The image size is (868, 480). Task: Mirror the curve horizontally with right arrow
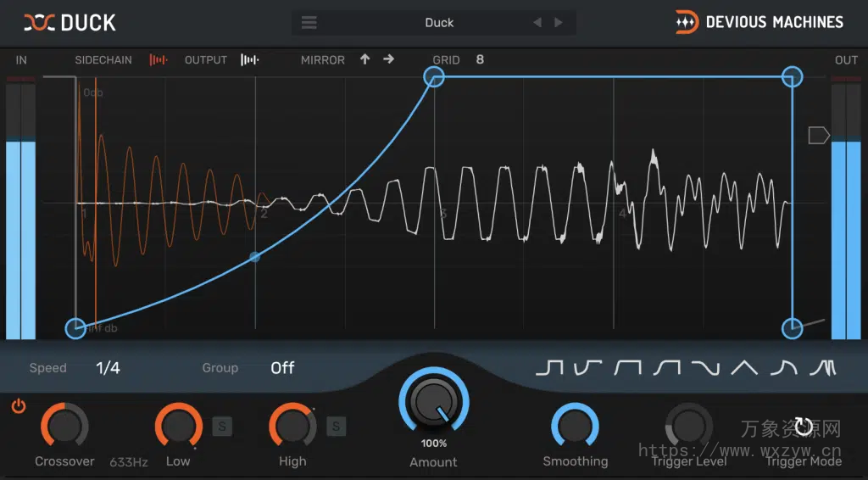pyautogui.click(x=388, y=59)
